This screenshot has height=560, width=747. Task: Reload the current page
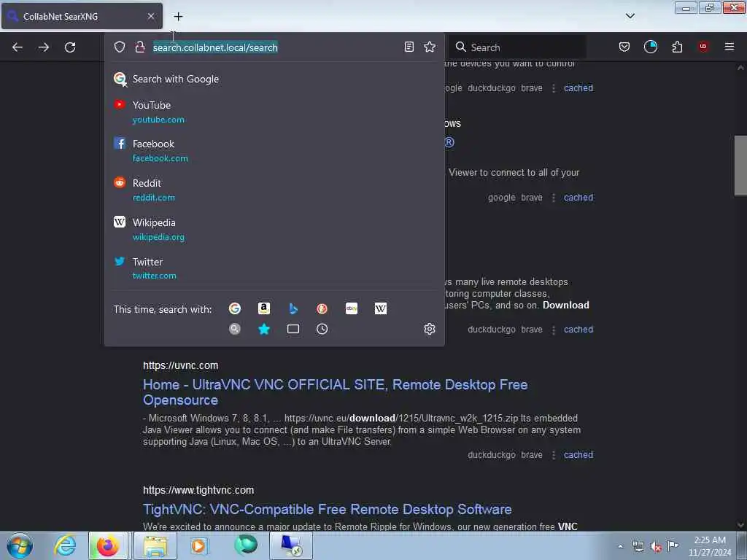(x=70, y=47)
